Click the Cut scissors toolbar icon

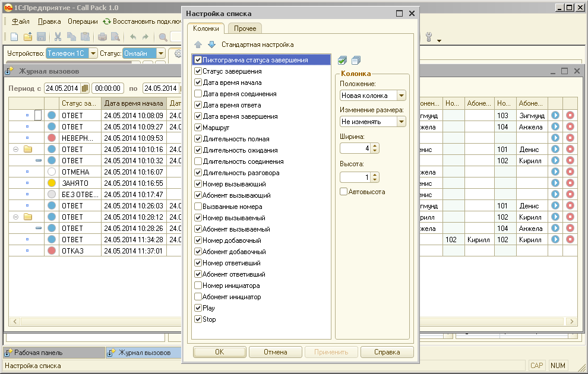click(58, 37)
